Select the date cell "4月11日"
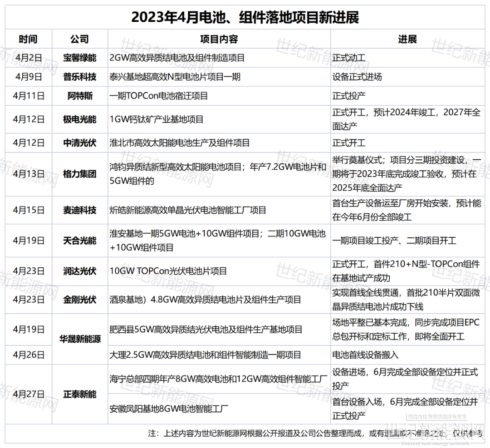Screen dimensions: 490x448 (29, 96)
